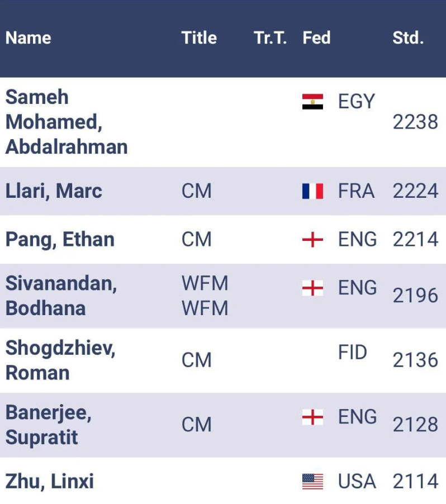Viewport: 446px width, 504px height.
Task: Sort by Std. rating column header
Action: pos(408,38)
